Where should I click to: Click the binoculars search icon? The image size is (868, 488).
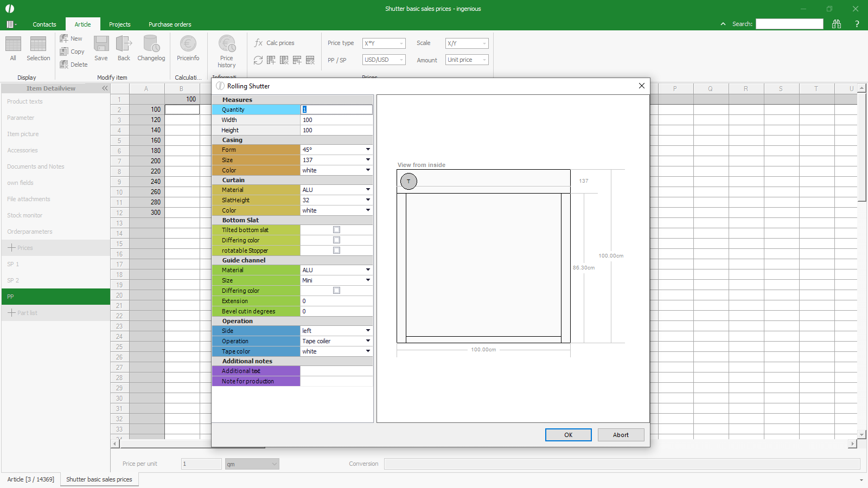[x=837, y=24]
